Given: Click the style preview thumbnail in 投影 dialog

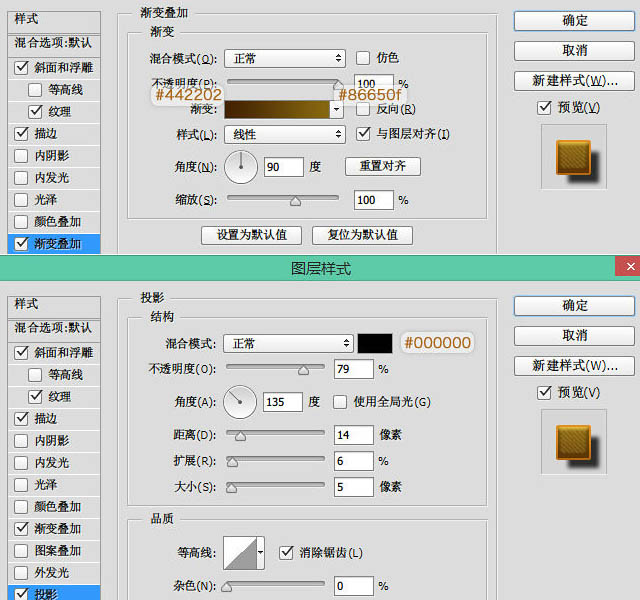Looking at the screenshot, I should click(574, 442).
